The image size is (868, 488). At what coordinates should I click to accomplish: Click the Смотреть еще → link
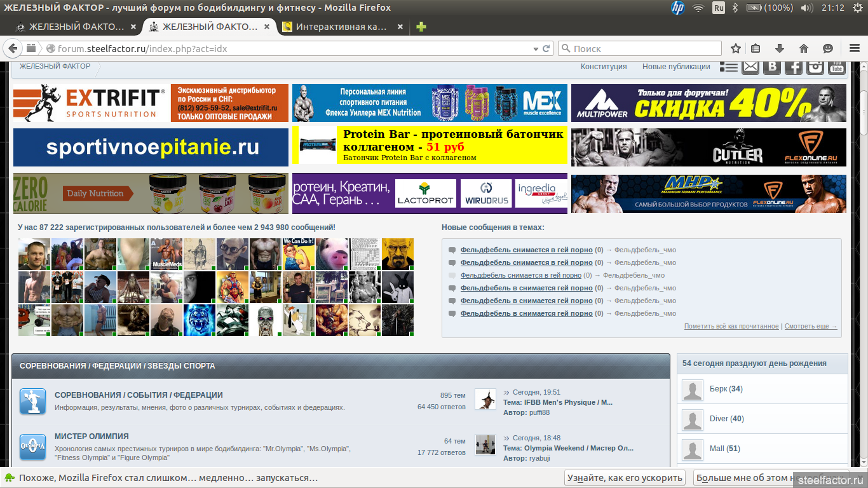point(811,327)
